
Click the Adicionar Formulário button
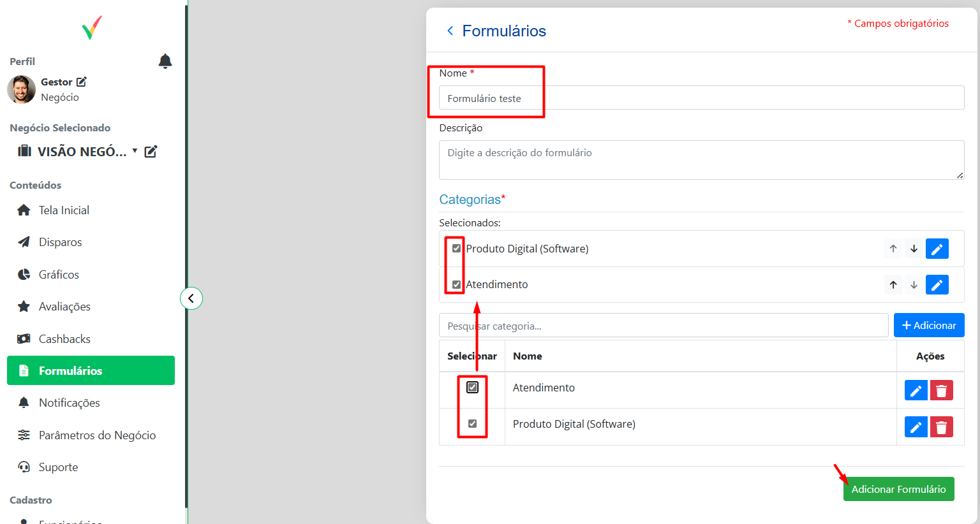[x=898, y=489]
